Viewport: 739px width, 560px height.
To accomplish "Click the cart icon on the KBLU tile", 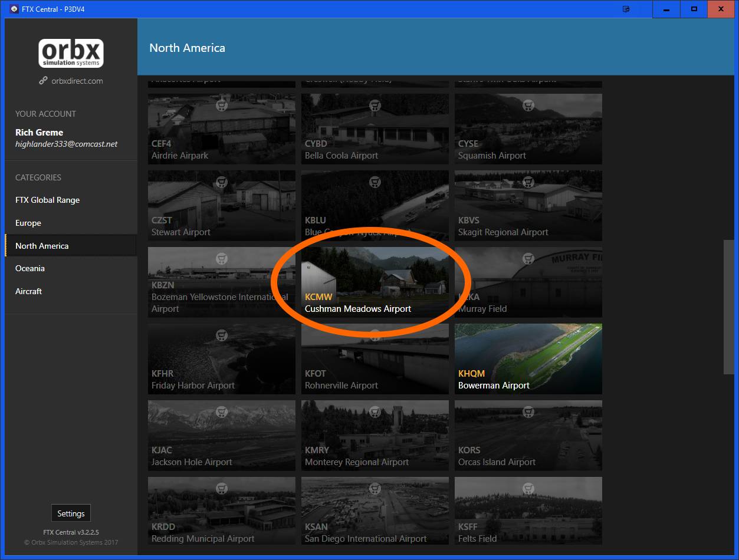I will (375, 182).
